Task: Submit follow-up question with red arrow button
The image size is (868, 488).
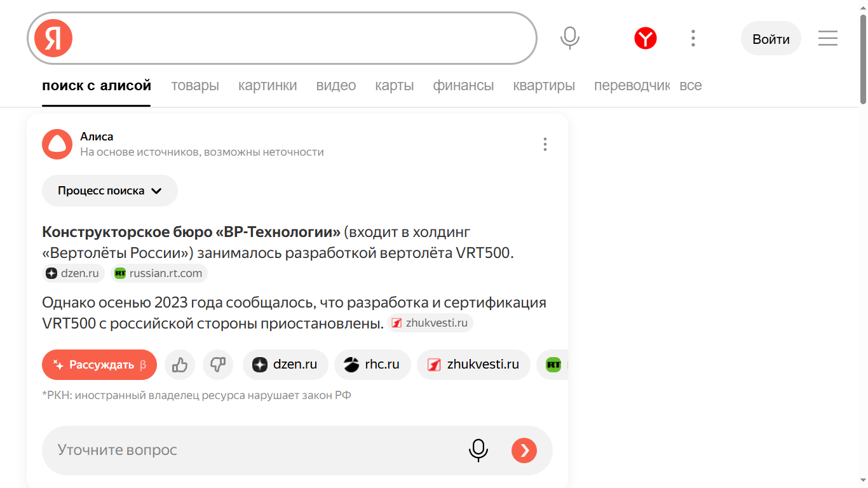Action: pos(524,451)
